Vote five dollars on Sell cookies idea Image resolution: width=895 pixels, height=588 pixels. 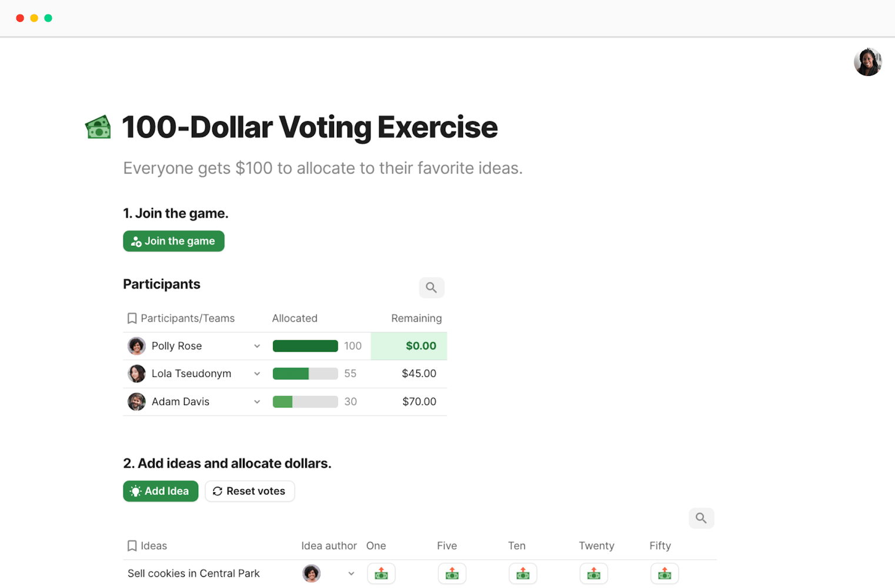pyautogui.click(x=452, y=573)
